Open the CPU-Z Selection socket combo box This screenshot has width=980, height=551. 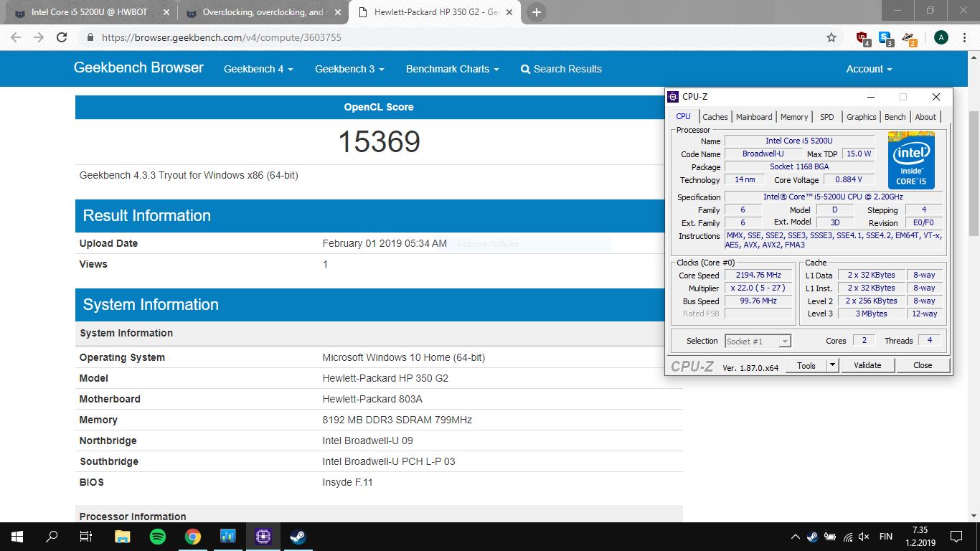point(758,342)
